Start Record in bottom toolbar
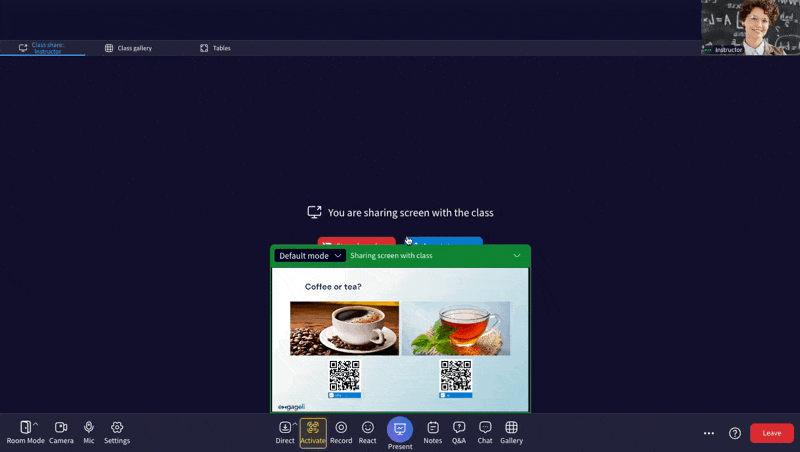 [341, 432]
